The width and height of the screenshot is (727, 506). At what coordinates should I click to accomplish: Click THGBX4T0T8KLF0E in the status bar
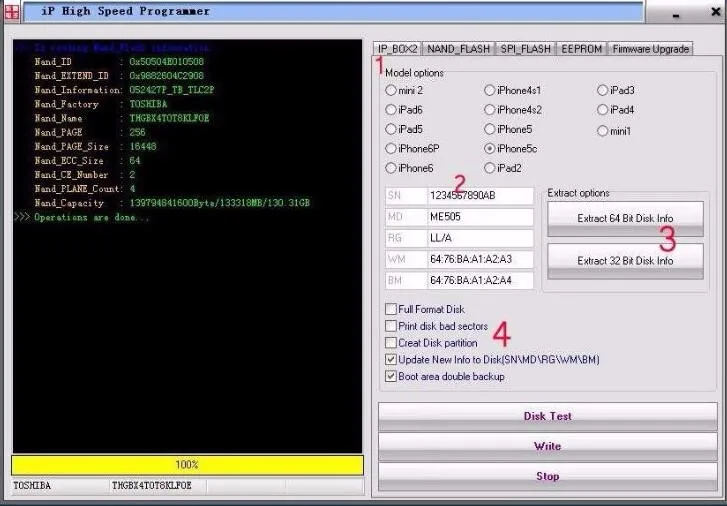(x=152, y=486)
